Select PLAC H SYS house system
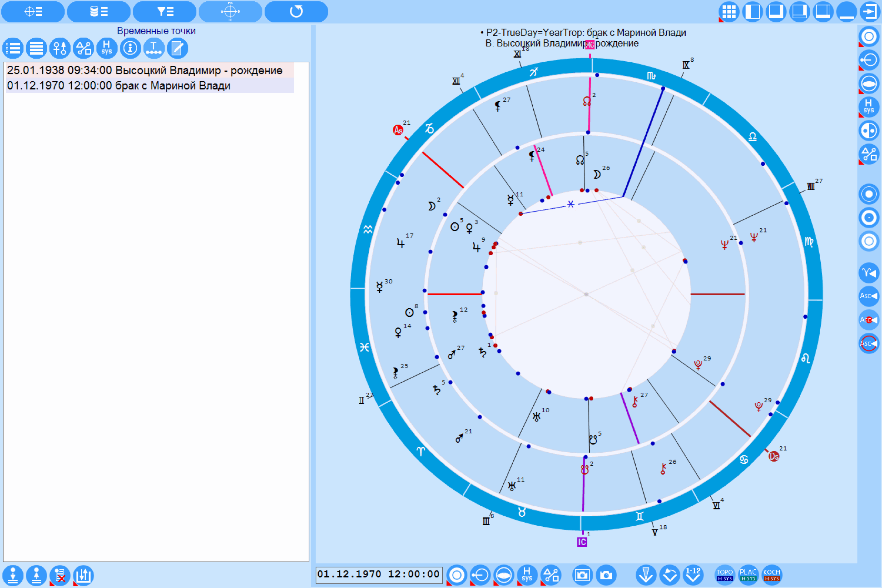Image resolution: width=882 pixels, height=588 pixels. [x=748, y=575]
